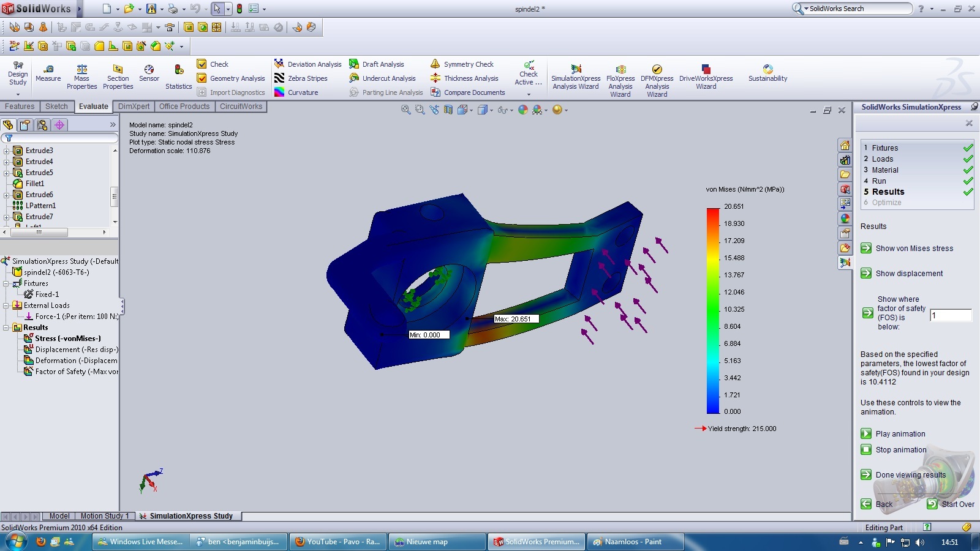Viewport: 980px width, 551px height.
Task: Run Deviation Analysis
Action: (307, 64)
